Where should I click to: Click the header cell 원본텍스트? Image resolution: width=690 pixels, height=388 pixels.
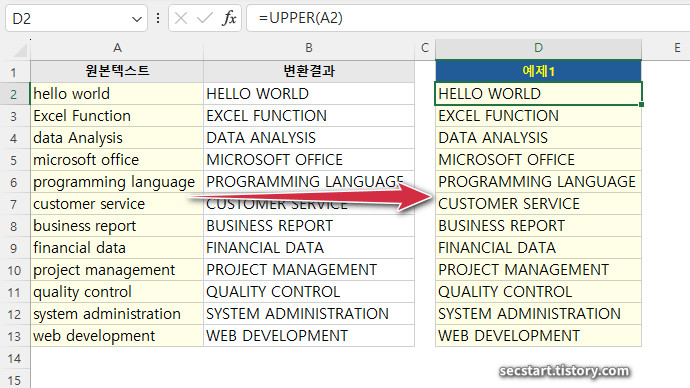117,71
